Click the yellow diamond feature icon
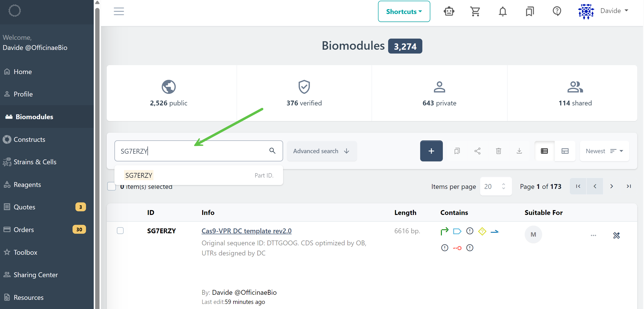This screenshot has height=309, width=644. click(x=482, y=231)
